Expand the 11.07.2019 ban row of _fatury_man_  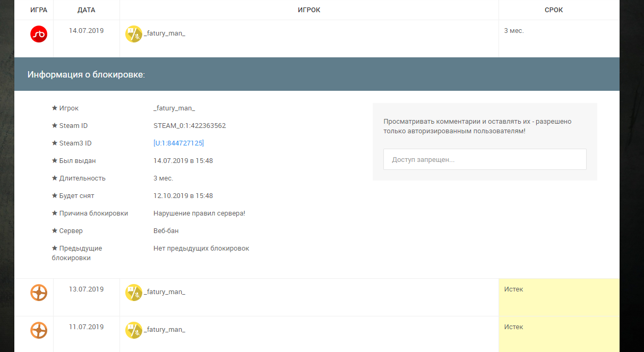(x=317, y=334)
